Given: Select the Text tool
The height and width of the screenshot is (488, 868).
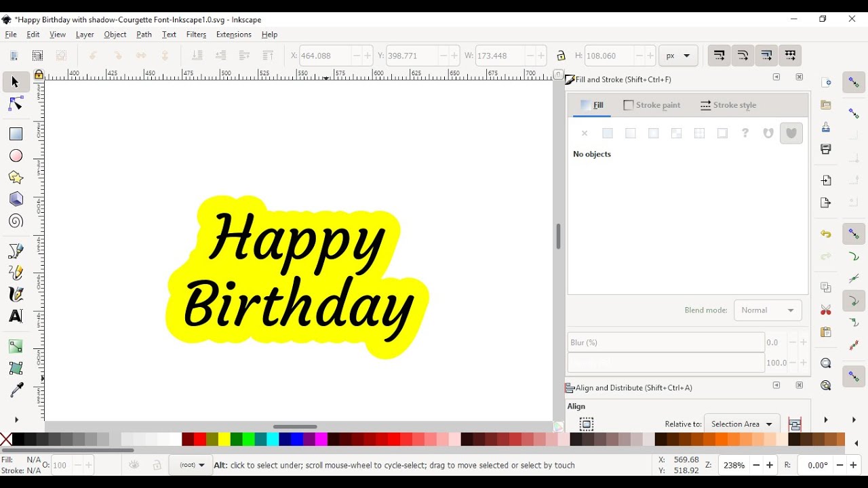Looking at the screenshot, I should (16, 317).
